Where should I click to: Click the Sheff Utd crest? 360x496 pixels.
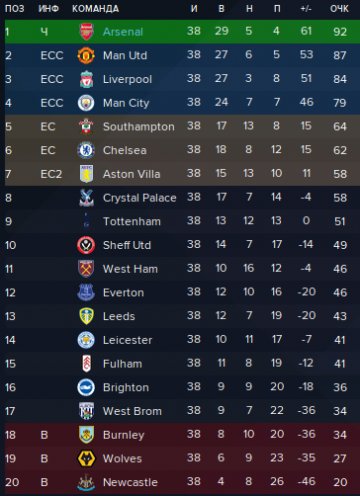point(86,245)
